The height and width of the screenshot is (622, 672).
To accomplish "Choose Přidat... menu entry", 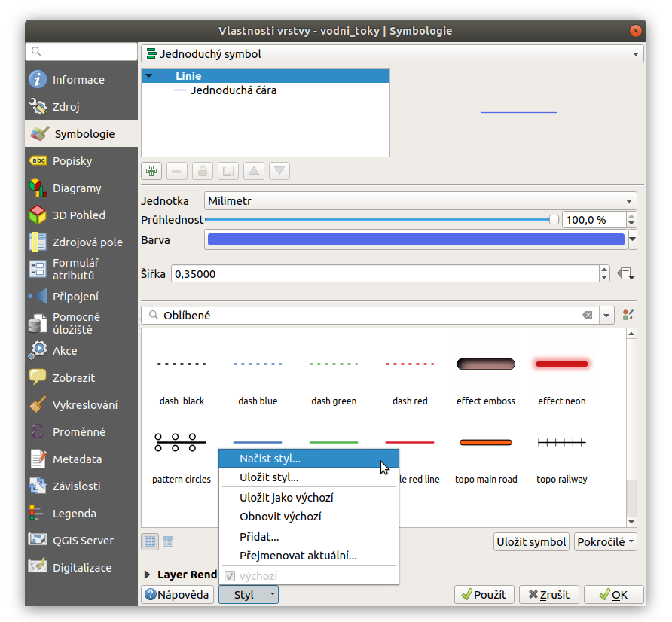I will pyautogui.click(x=309, y=537).
